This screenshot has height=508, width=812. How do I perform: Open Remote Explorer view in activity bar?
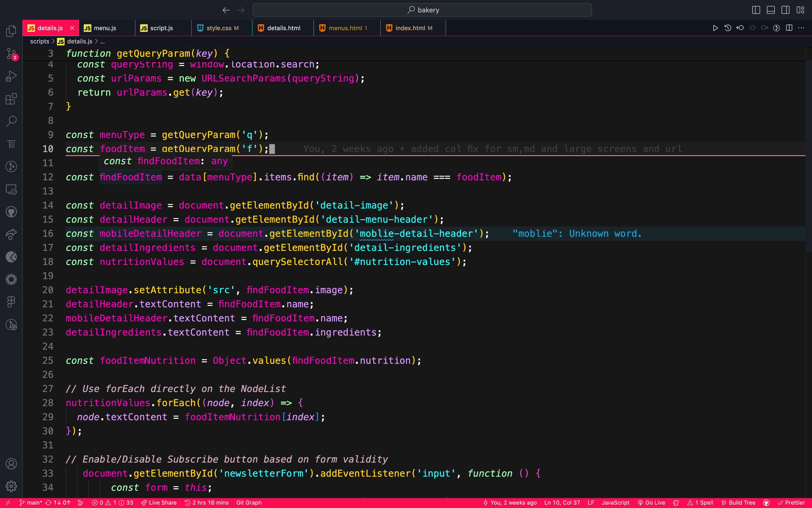[x=11, y=189]
